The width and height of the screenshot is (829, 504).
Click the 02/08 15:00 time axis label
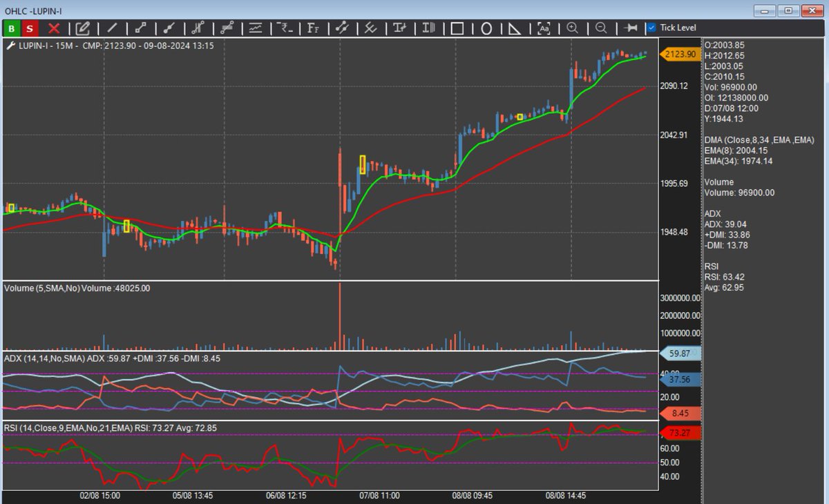point(101,496)
